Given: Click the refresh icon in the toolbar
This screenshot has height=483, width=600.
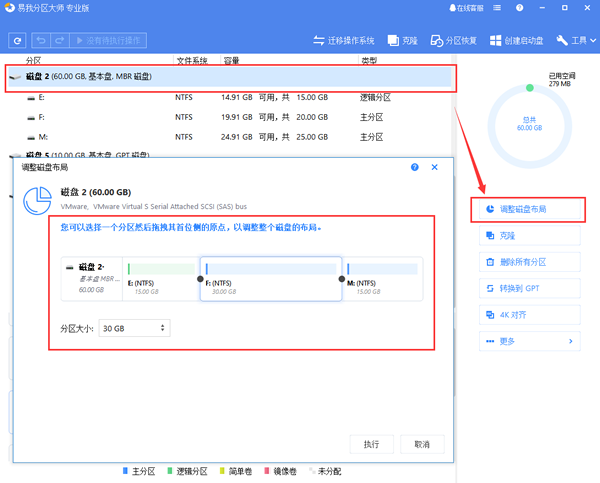Looking at the screenshot, I should point(17,41).
